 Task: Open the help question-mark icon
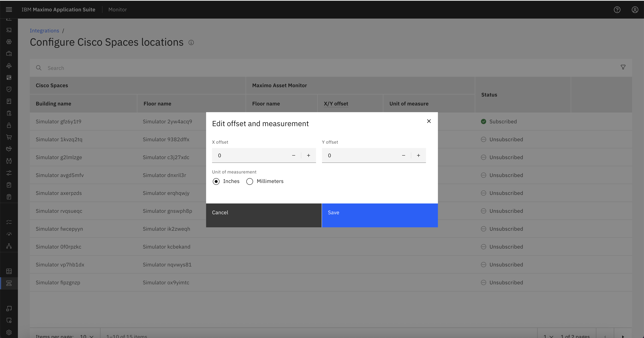[617, 10]
